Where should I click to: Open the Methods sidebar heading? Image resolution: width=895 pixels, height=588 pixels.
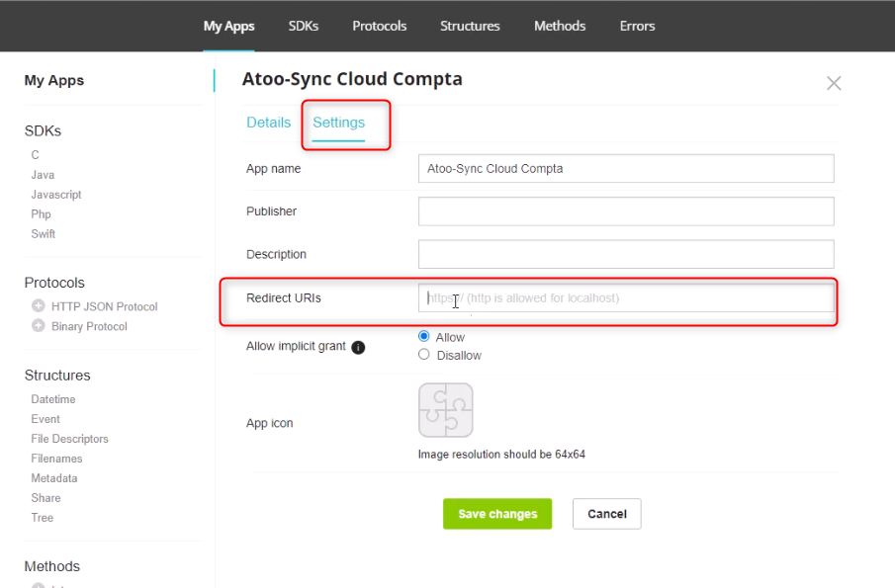[52, 566]
